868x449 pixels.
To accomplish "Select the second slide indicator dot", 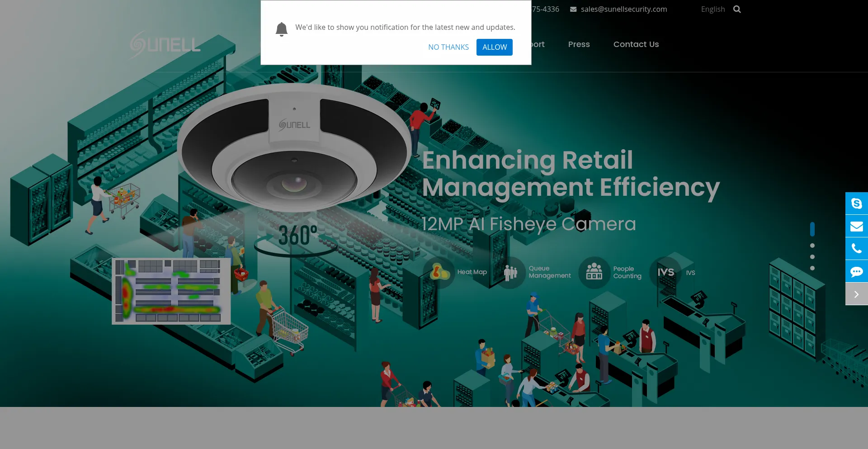I will 812,246.
